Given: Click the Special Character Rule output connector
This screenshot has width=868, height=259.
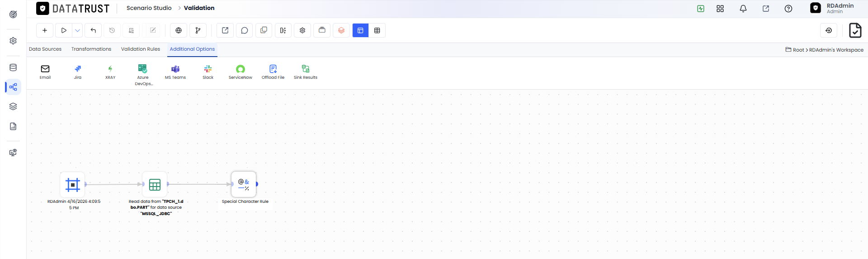Looking at the screenshot, I should 257,184.
